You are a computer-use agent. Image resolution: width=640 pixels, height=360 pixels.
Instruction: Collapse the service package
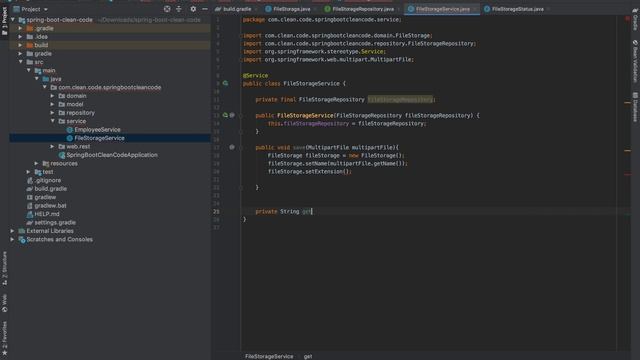pos(52,121)
